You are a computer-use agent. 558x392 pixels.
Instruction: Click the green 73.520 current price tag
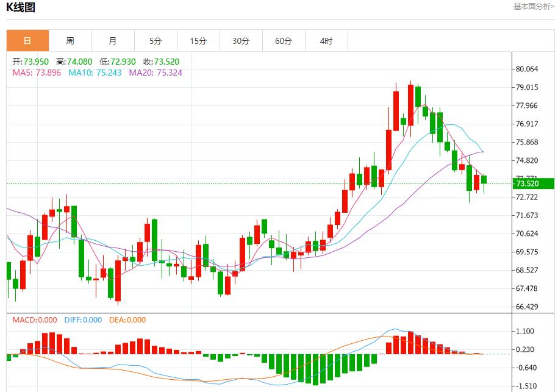[x=533, y=184]
